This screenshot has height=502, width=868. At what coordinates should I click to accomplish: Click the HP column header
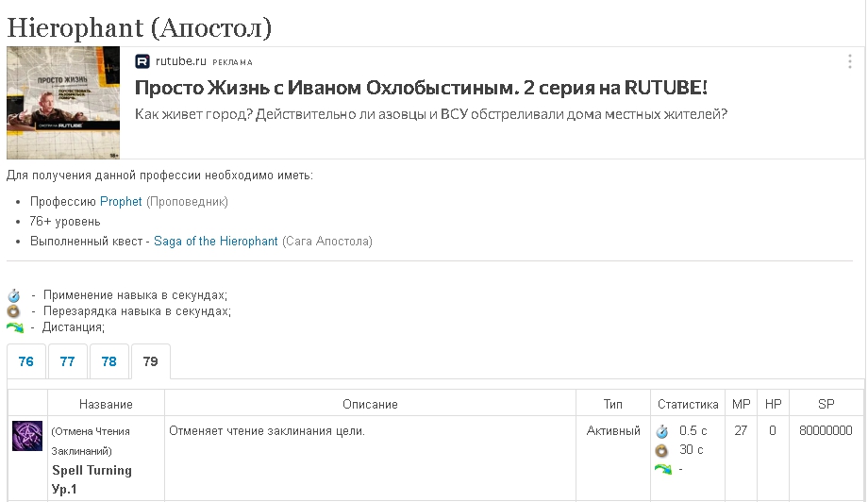click(x=773, y=405)
